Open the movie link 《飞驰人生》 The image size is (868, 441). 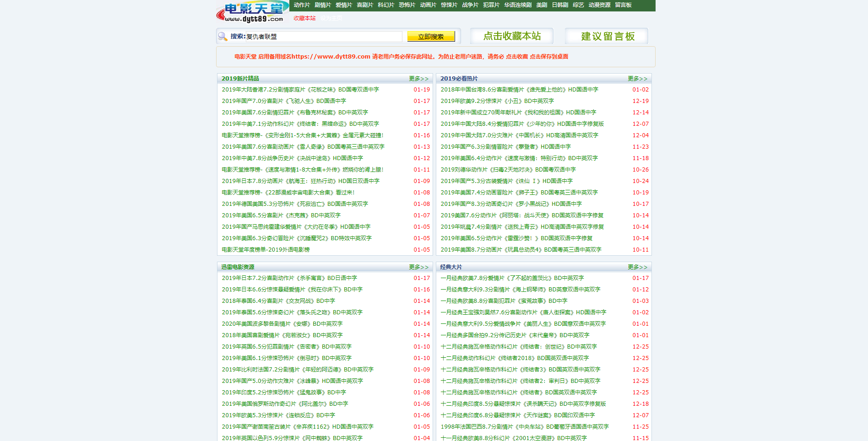[x=284, y=101]
